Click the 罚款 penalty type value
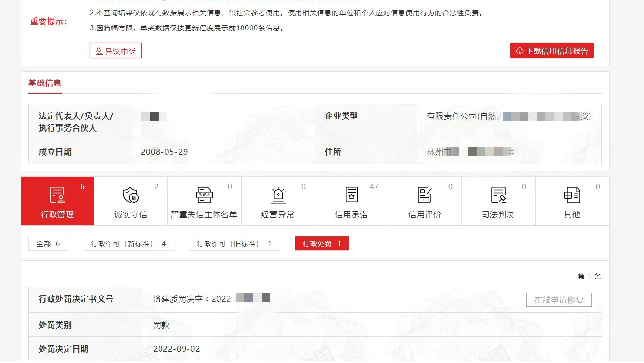The width and height of the screenshot is (644, 363). (x=161, y=325)
